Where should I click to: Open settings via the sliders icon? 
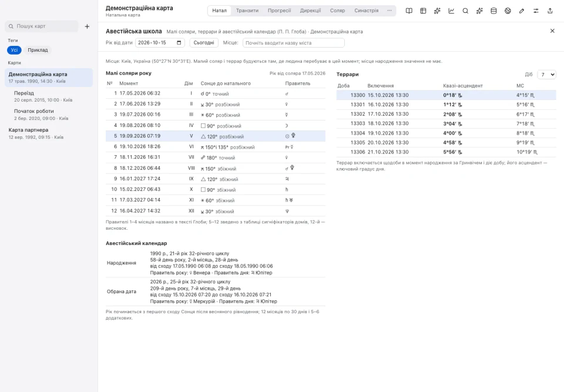tap(536, 11)
